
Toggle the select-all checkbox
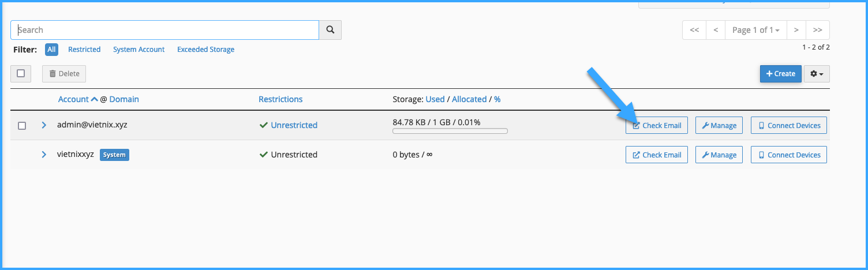coord(21,73)
